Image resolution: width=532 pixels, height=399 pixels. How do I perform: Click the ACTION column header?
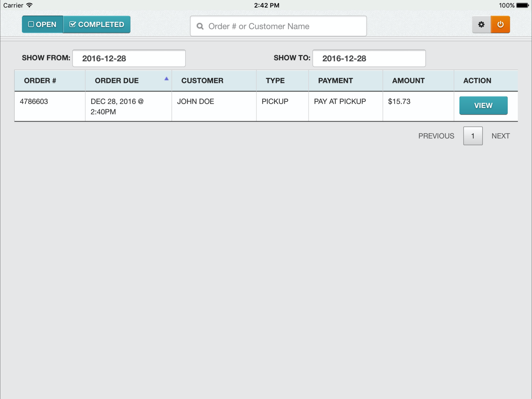click(486, 81)
